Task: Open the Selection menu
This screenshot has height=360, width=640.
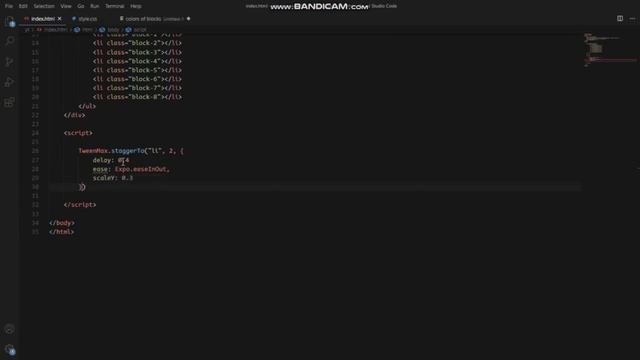Action: tap(44, 6)
